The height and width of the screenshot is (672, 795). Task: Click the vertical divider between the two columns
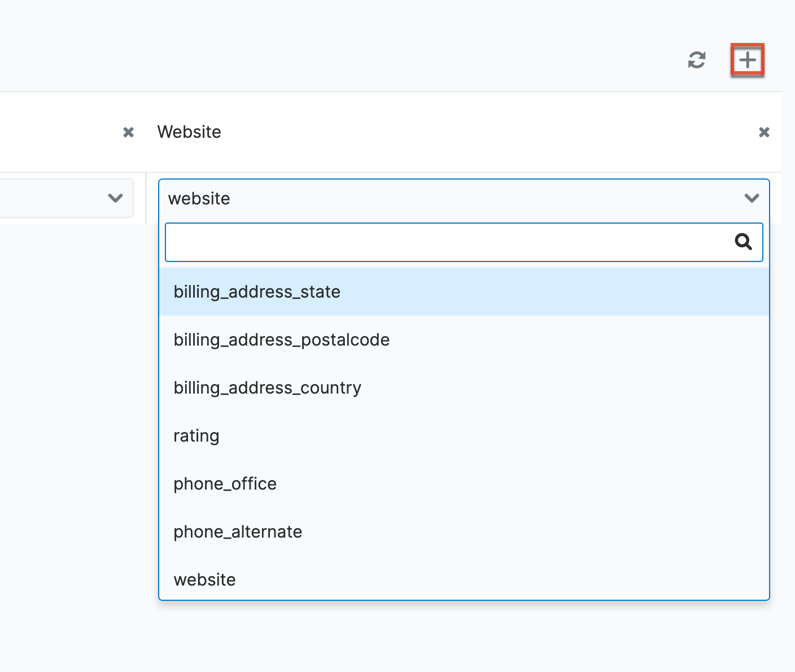tap(146, 198)
